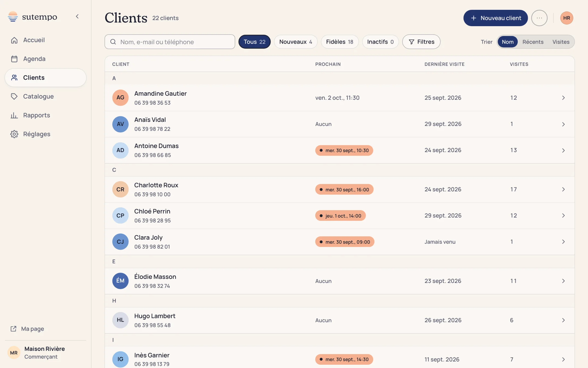The image size is (588, 368).
Task: Go to the Agenda section
Action: pos(45,59)
